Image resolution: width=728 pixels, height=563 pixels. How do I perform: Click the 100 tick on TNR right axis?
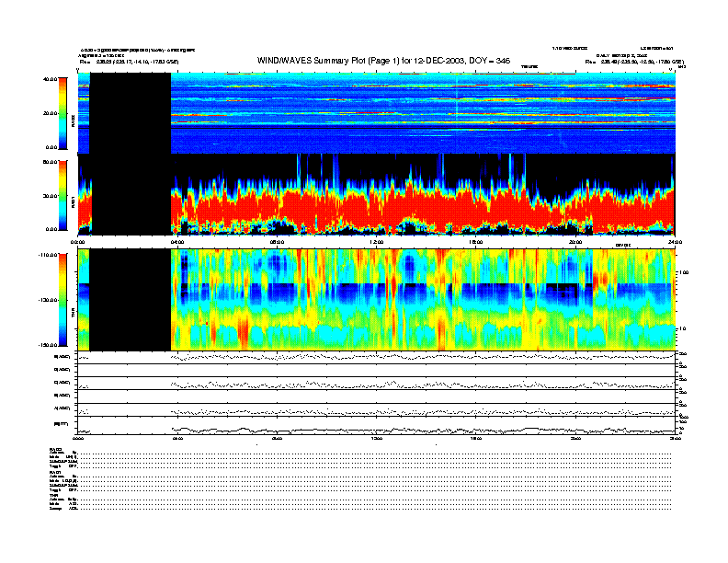pyautogui.click(x=684, y=272)
